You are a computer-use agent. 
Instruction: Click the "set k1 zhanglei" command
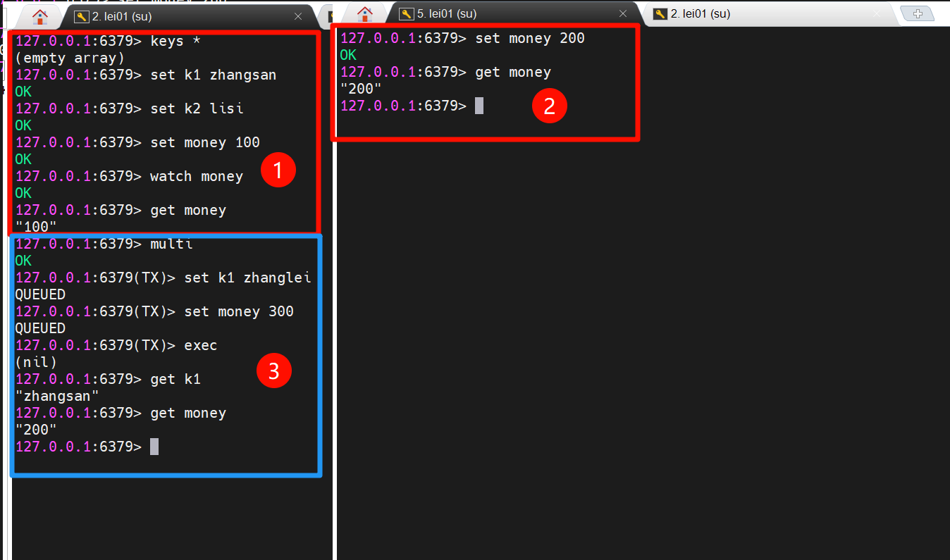247,278
